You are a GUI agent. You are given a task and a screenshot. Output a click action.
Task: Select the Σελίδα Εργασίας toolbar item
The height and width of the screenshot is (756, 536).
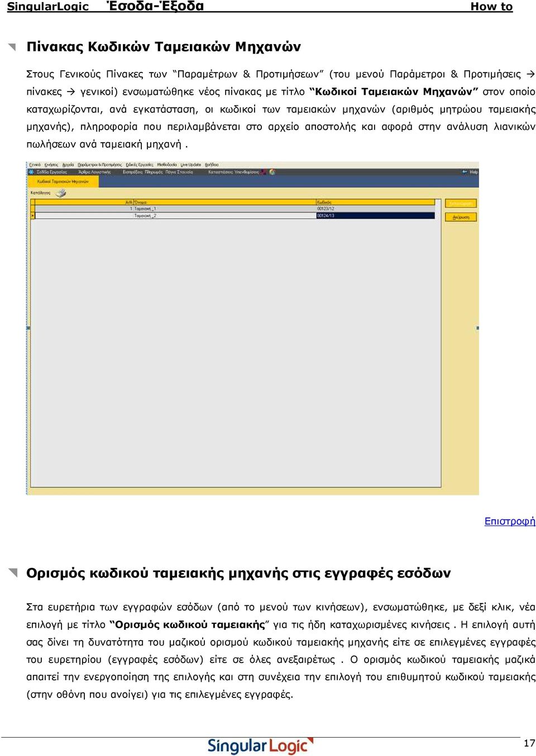[x=51, y=172]
